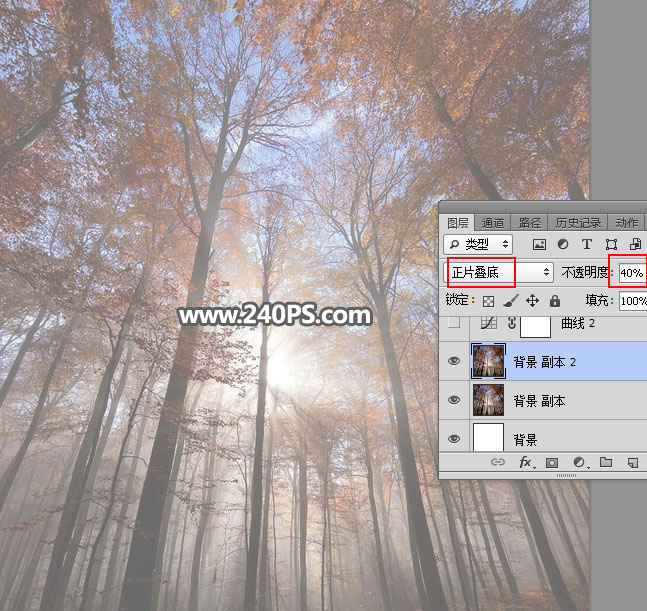Screen dimensions: 647x611
Task: Switch to the 历史记录 tab
Action: click(578, 223)
